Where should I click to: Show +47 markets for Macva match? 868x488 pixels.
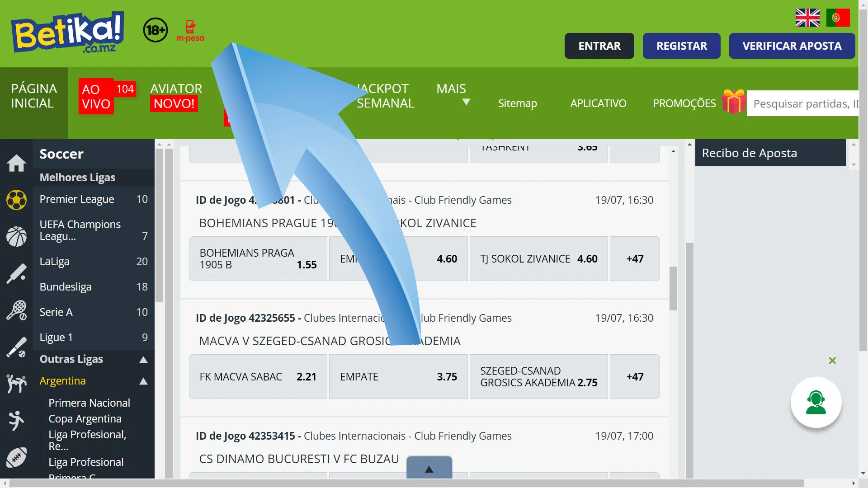635,377
